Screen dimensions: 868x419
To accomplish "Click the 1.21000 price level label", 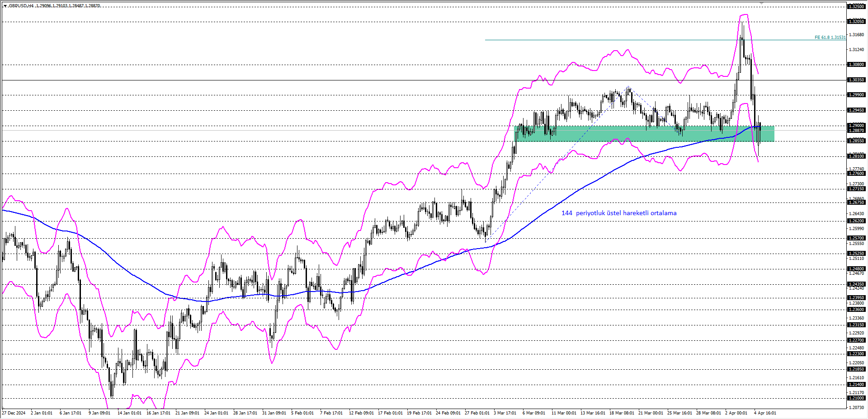I will pyautogui.click(x=856, y=398).
